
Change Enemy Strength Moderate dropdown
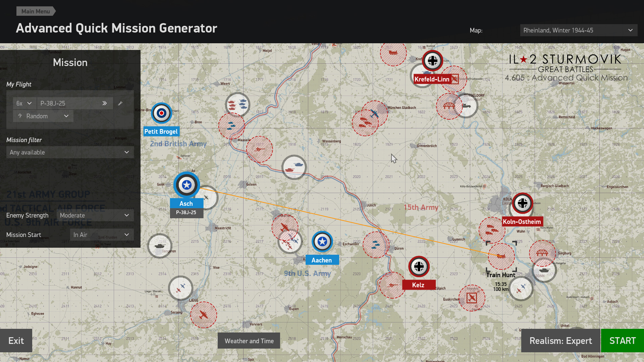pyautogui.click(x=95, y=215)
